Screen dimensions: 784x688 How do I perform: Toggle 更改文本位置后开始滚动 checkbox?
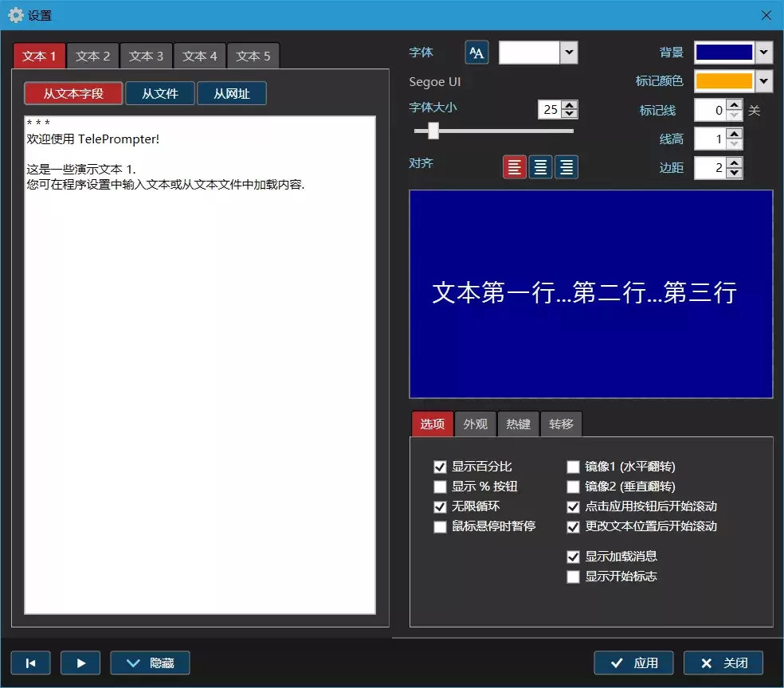coord(573,526)
